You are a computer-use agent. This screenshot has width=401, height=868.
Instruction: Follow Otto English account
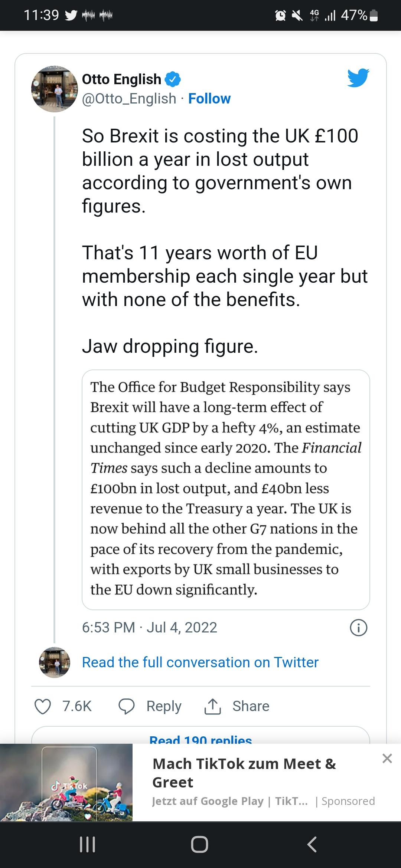209,99
